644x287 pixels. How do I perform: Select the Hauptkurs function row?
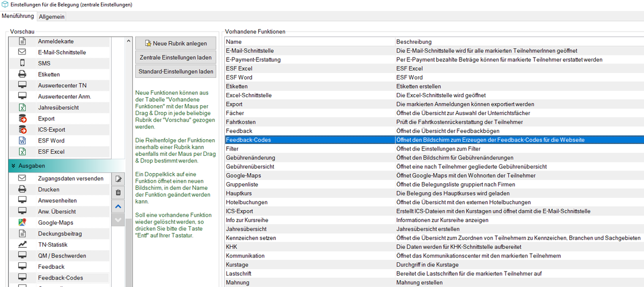(434, 193)
